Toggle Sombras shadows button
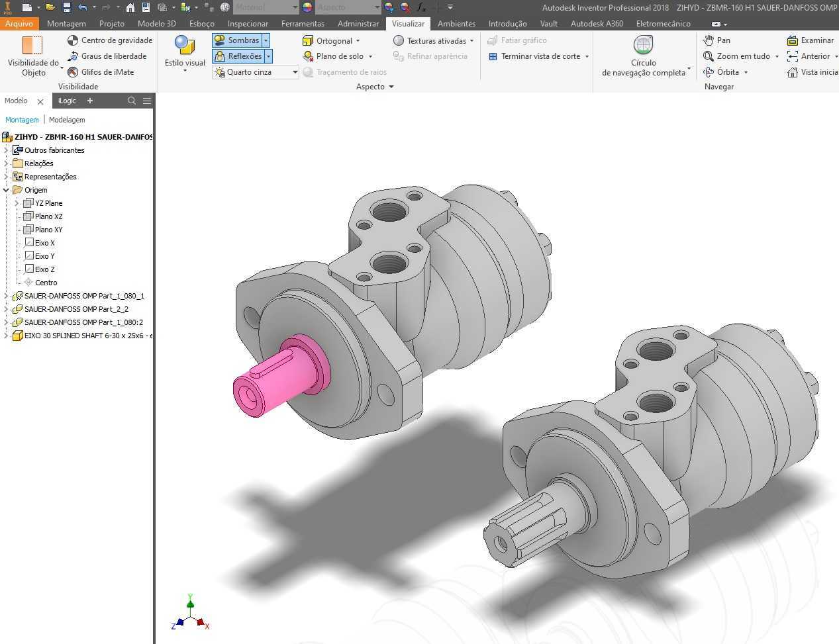Image resolution: width=839 pixels, height=644 pixels. click(237, 40)
